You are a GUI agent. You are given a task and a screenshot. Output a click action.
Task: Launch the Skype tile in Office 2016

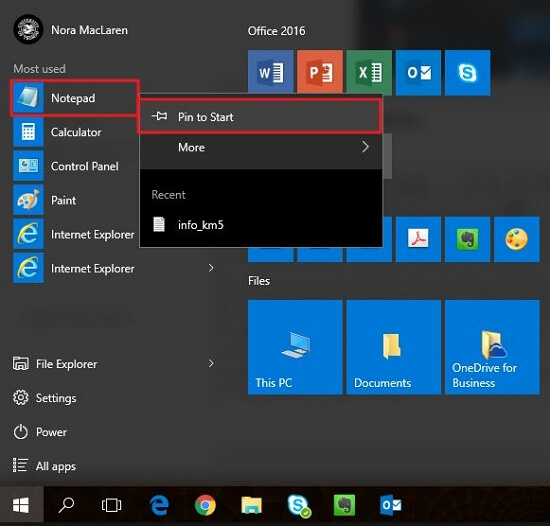(468, 73)
